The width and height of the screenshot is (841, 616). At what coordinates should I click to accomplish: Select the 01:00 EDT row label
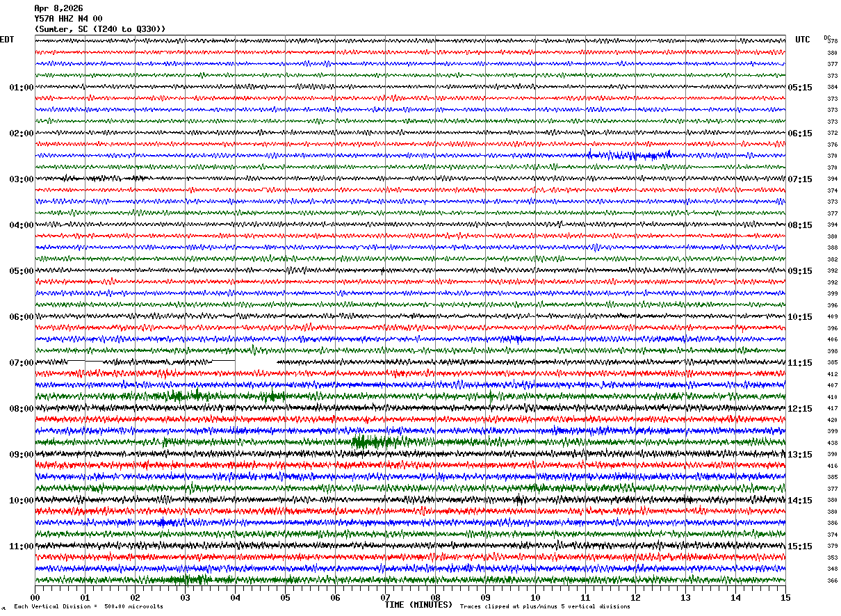tap(22, 88)
